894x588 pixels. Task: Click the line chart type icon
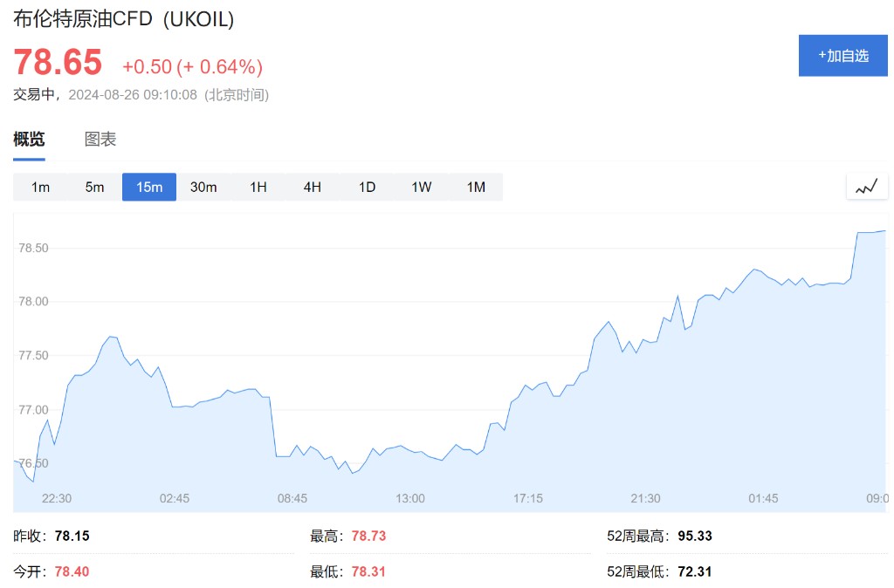867,187
